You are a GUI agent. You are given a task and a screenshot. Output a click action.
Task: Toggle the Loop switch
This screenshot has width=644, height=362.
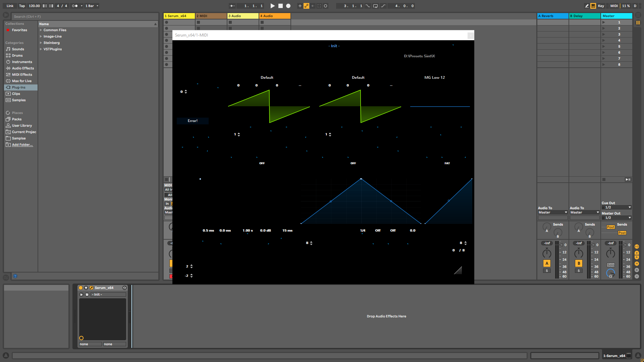[375, 6]
